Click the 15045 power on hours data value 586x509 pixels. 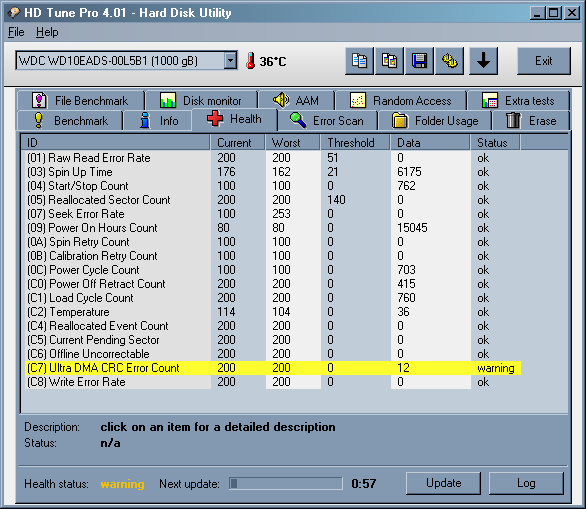(x=412, y=228)
